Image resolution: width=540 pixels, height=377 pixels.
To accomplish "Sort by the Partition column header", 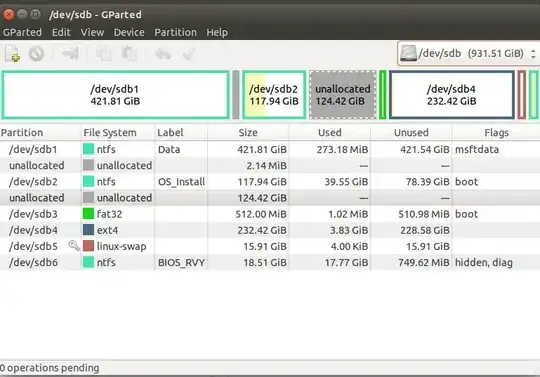I will point(40,133).
